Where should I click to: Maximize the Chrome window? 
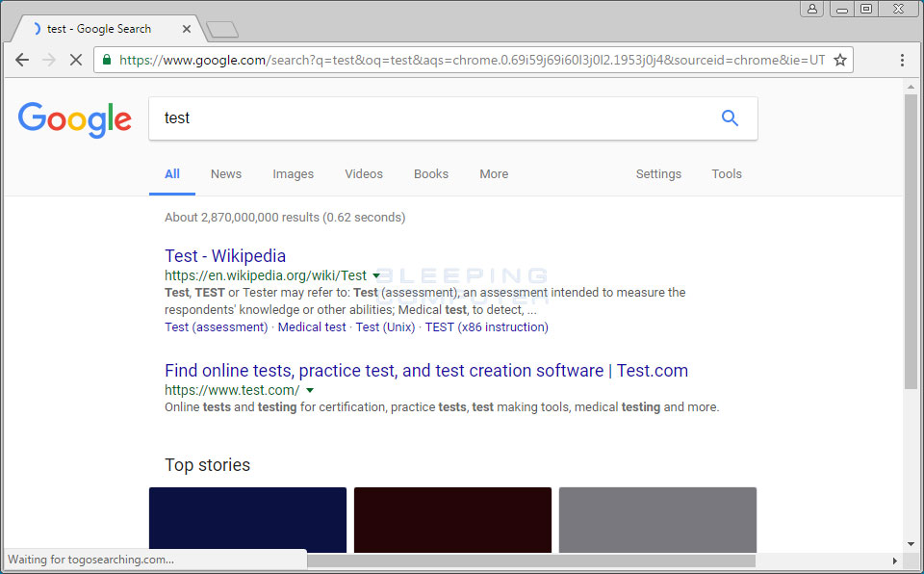(866, 9)
